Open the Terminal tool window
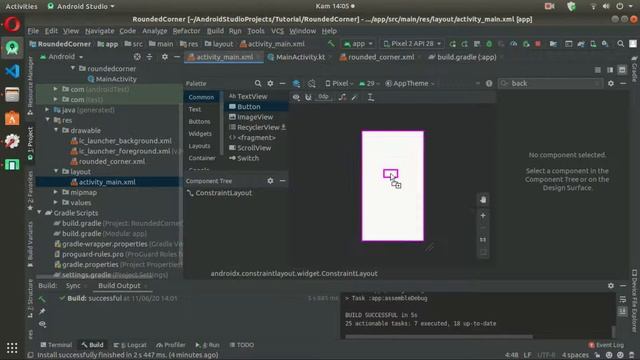Image resolution: width=640 pixels, height=360 pixels. coord(56,345)
